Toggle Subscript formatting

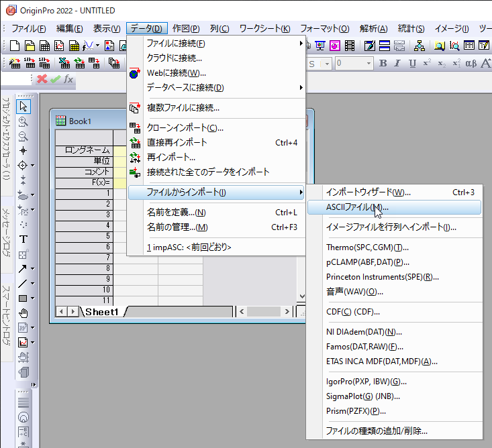[442, 63]
